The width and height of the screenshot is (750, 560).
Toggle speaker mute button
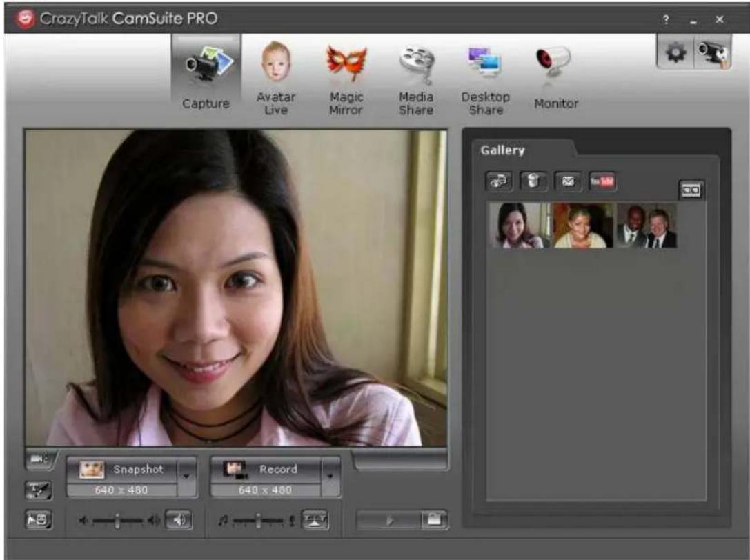pos(179,520)
